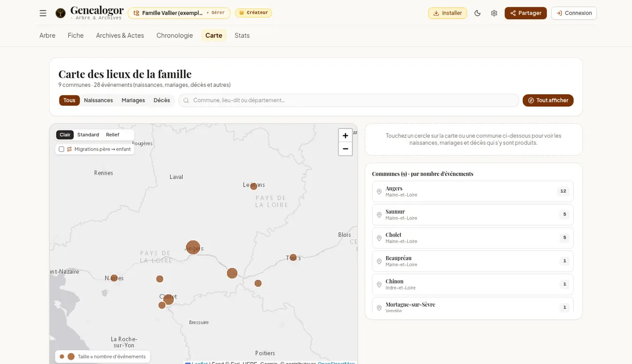Switch to the Fiche tab
This screenshot has width=632, height=364.
76,35
